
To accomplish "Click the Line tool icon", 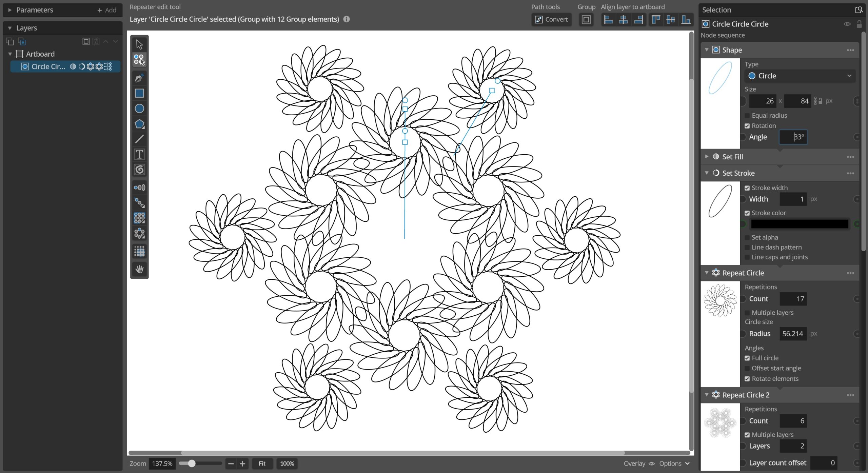I will [139, 139].
